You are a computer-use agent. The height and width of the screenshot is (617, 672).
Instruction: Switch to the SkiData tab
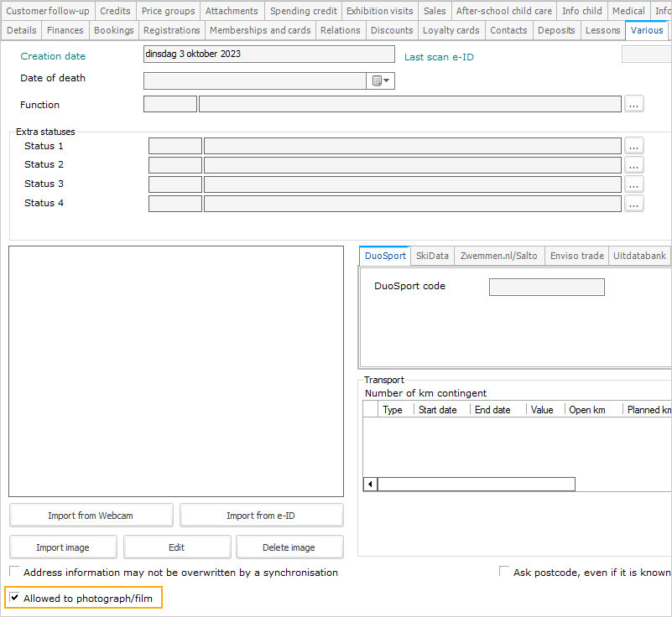pyautogui.click(x=433, y=256)
